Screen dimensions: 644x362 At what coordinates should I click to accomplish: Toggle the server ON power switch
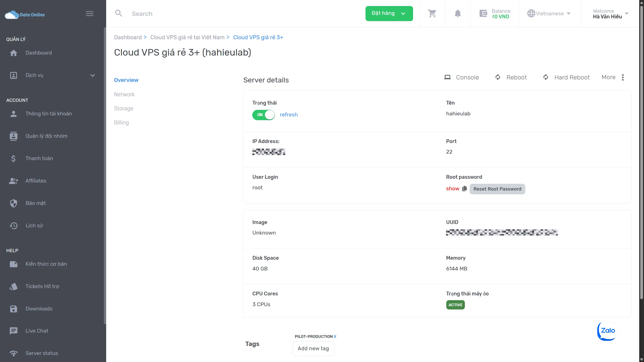[x=263, y=115]
